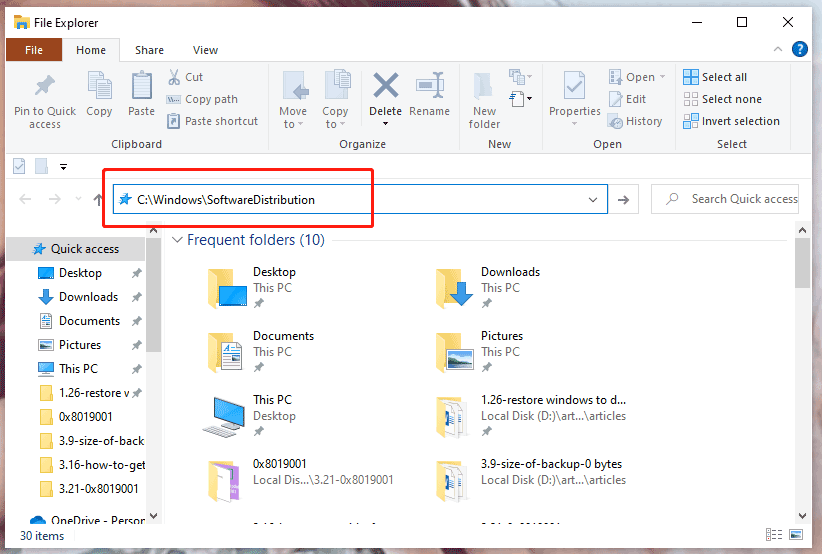
Task: Select the This PC tile
Action: click(250, 416)
